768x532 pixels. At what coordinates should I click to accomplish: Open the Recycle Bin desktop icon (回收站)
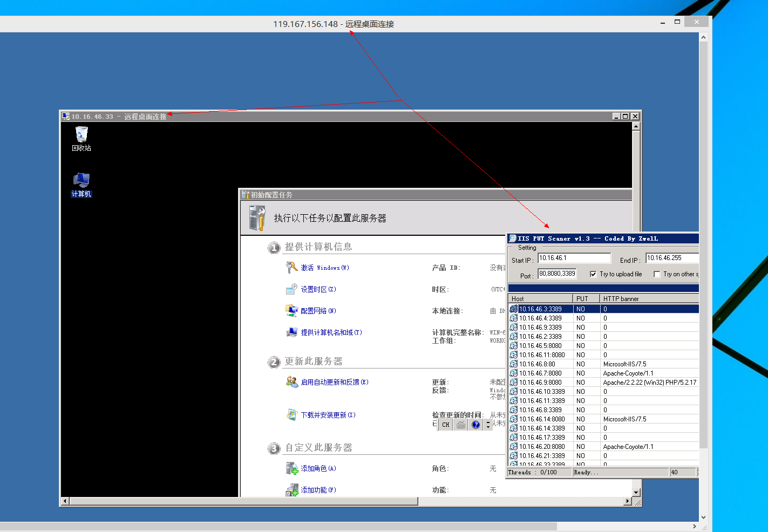click(x=81, y=138)
